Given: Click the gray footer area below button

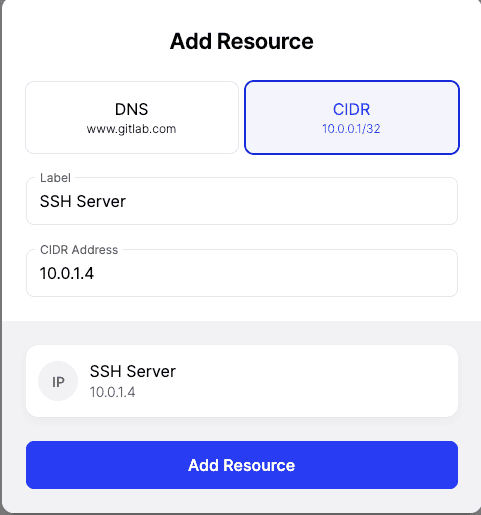Looking at the screenshot, I should pos(242,501).
